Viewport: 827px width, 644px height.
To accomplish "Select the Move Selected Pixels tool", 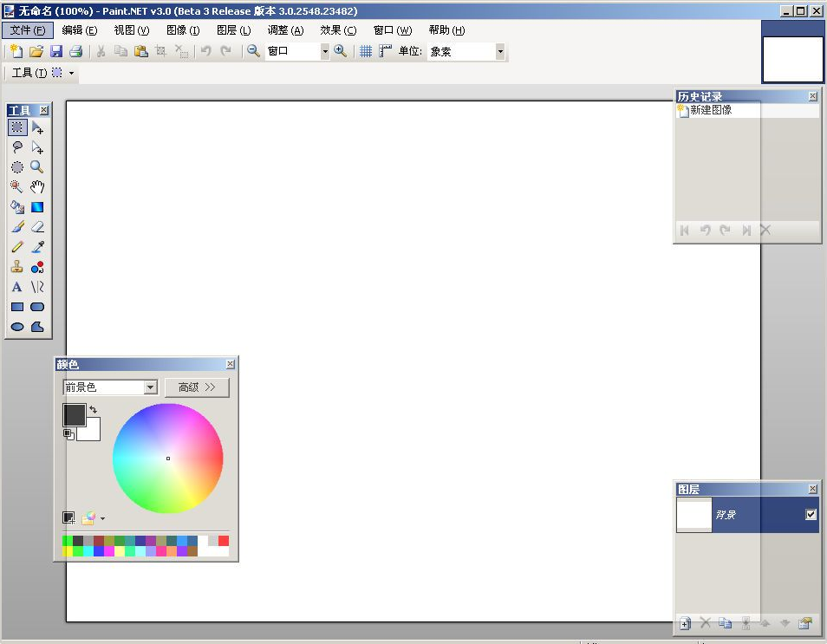I will pos(37,127).
